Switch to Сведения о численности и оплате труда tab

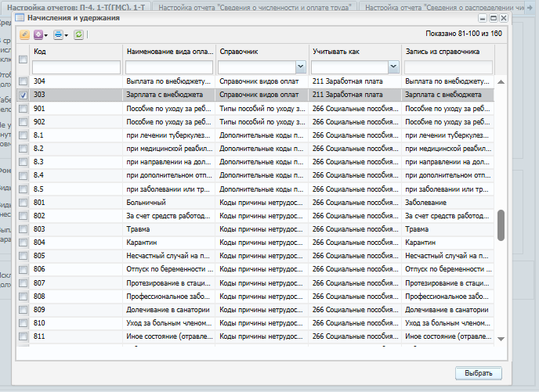[x=255, y=7]
